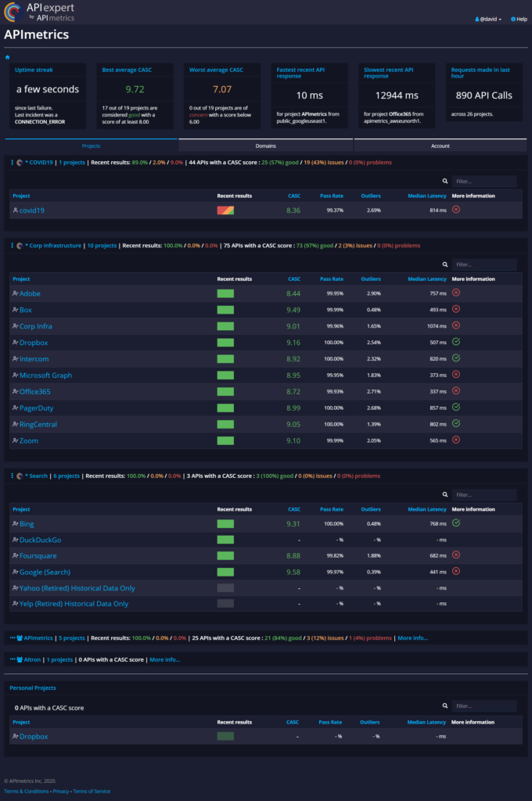Click search icon in COVID19 section

(445, 181)
